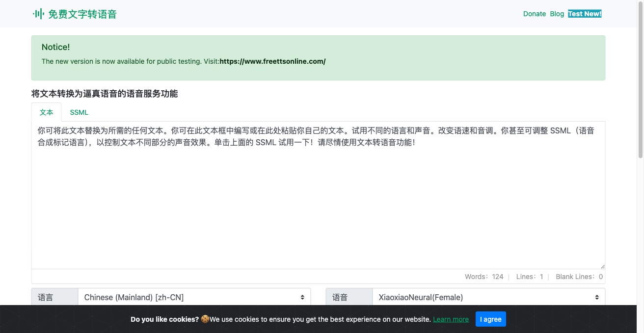The height and width of the screenshot is (333, 644).
Task: Switch to the SSML tab
Action: 79,112
